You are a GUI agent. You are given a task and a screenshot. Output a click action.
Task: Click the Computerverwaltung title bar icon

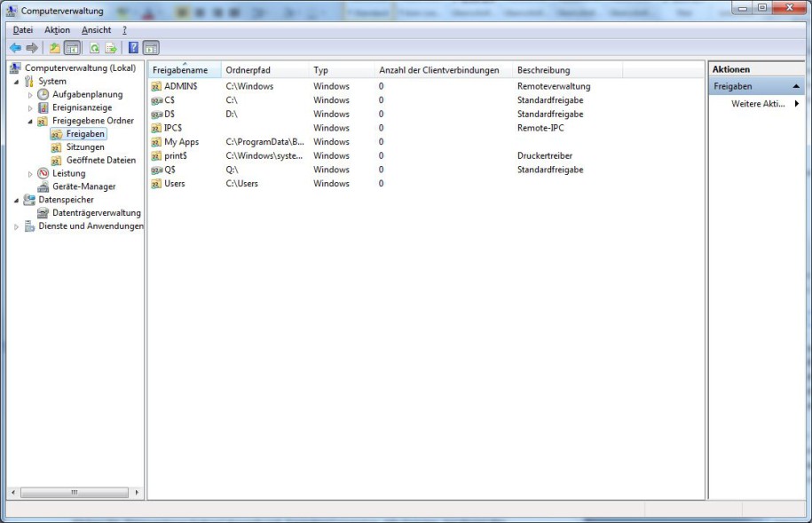[11, 11]
